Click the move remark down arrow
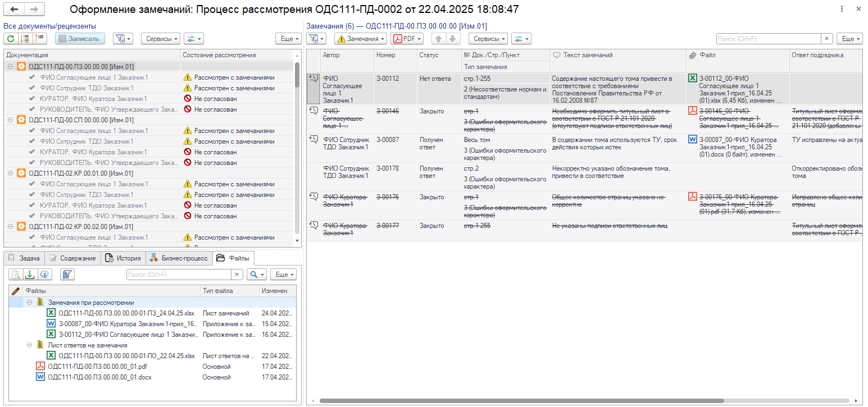The image size is (868, 407). [453, 39]
